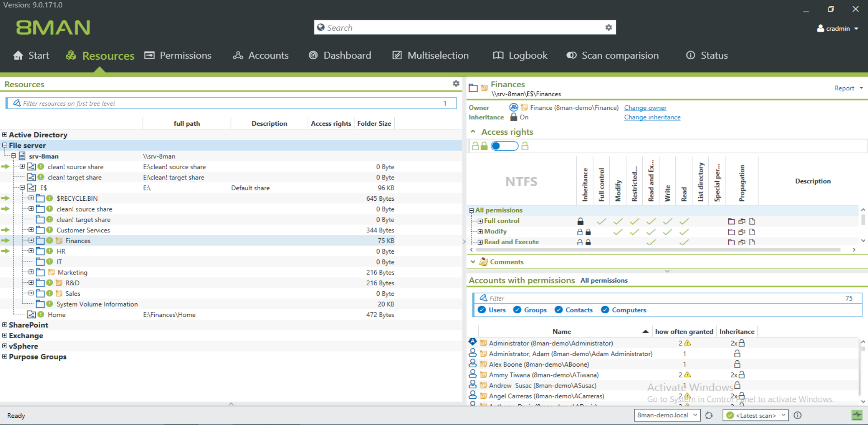
Task: Click the inheritance lock icon beside On
Action: coord(514,117)
